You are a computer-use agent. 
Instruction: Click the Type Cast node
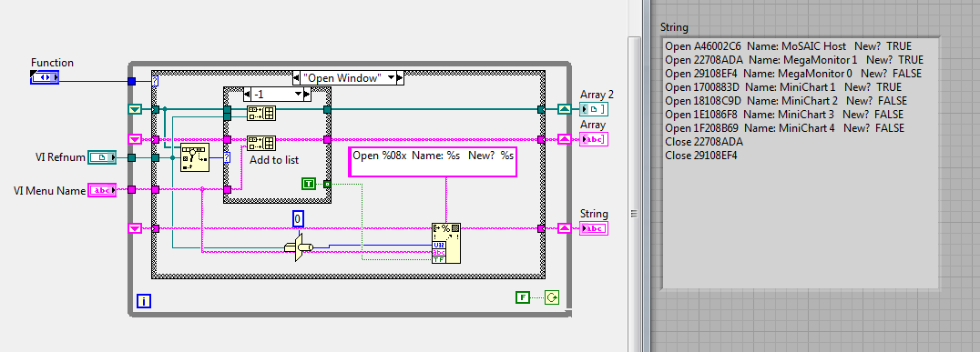[x=298, y=246]
